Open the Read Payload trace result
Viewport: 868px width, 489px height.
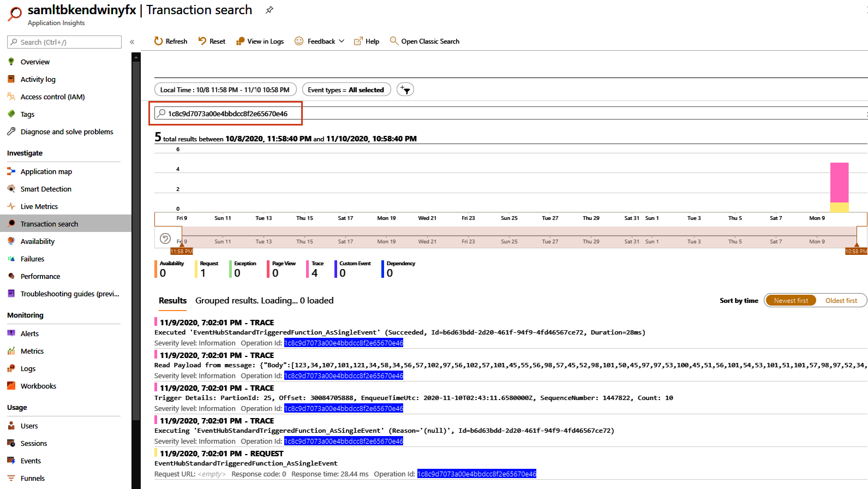click(x=511, y=366)
